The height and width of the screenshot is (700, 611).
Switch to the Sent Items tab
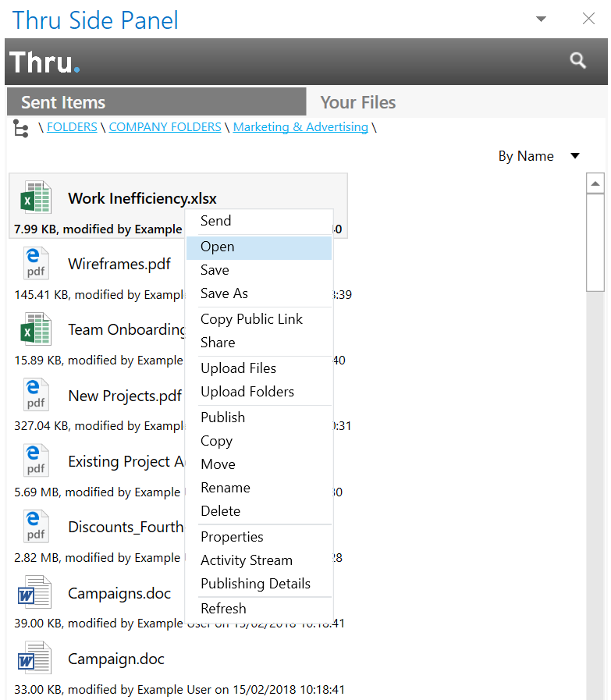157,101
